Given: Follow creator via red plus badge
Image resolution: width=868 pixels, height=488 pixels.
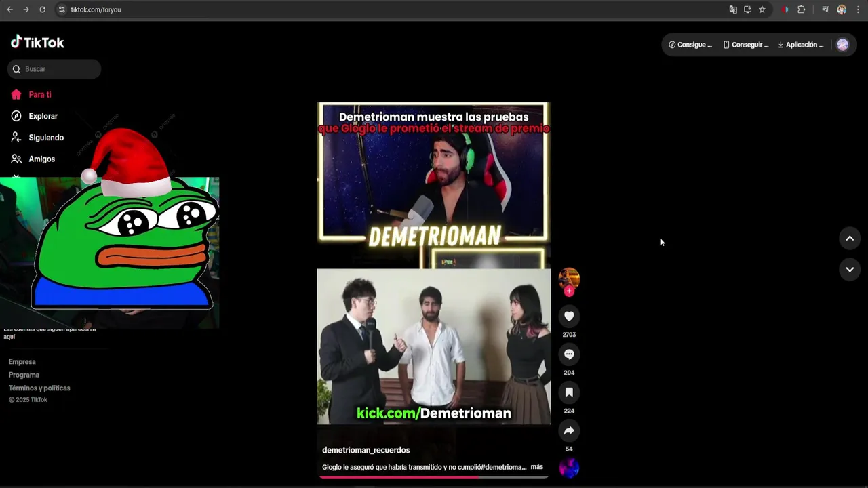Looking at the screenshot, I should coord(569,291).
